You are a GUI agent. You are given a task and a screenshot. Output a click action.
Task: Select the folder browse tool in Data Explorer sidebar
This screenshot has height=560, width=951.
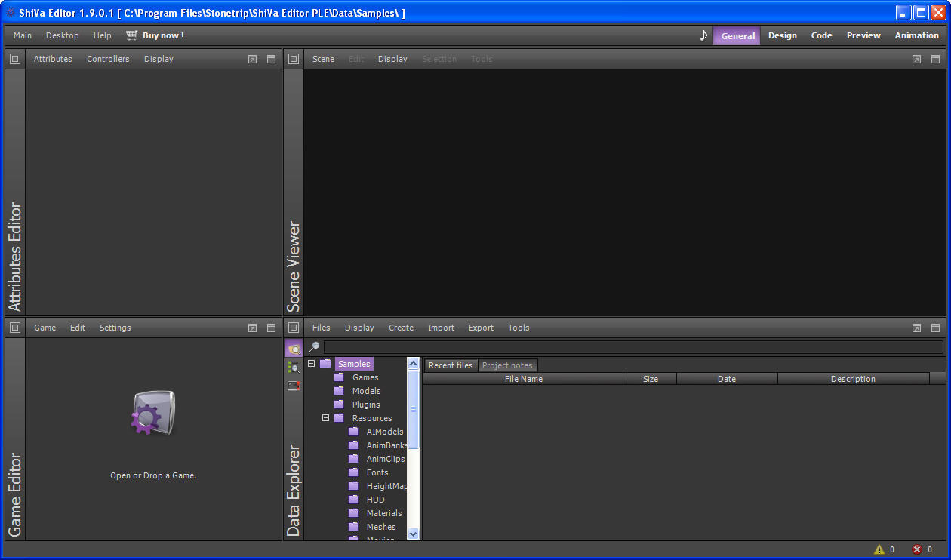(x=294, y=348)
